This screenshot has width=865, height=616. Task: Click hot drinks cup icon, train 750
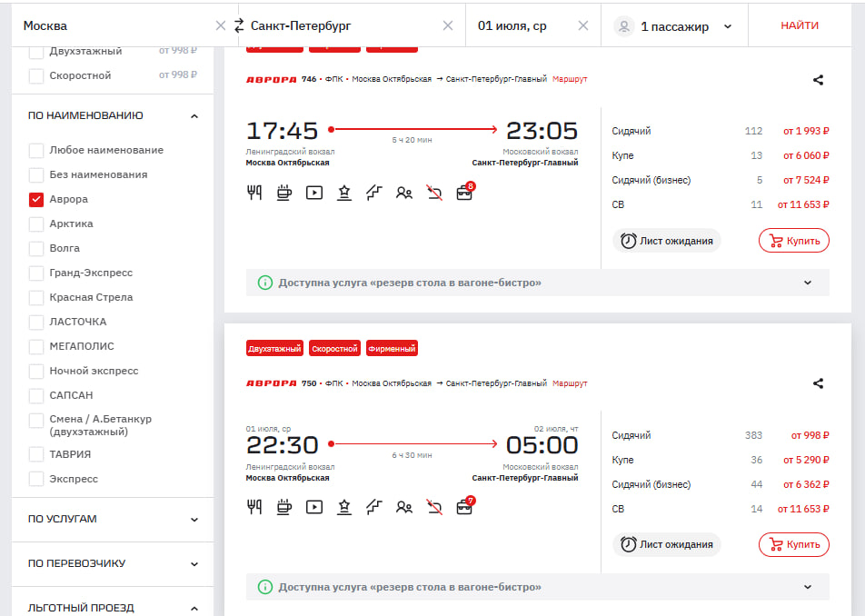[x=284, y=507]
